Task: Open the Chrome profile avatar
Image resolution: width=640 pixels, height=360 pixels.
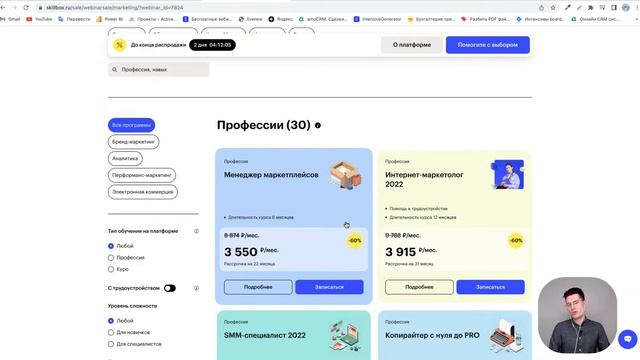Action: [x=625, y=8]
